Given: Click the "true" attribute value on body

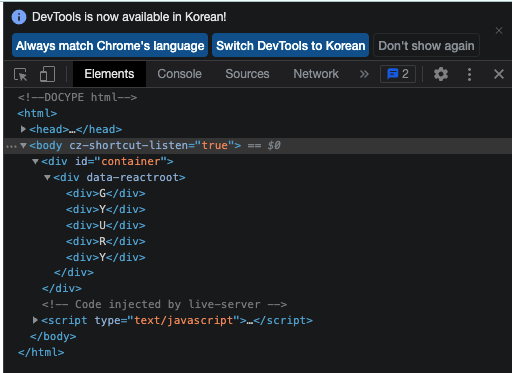Looking at the screenshot, I should point(215,145).
